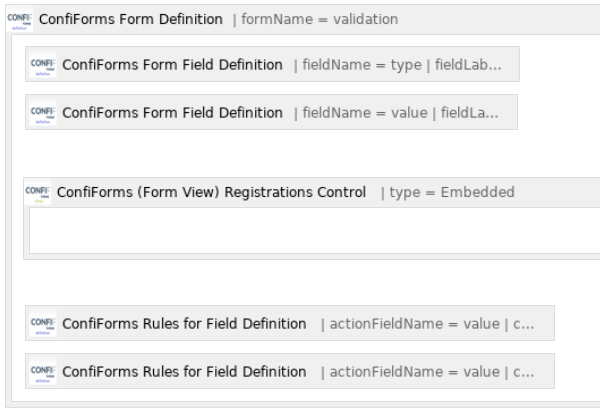Image resolution: width=600 pixels, height=418 pixels.
Task: Click the first Rules for Field Definition icon
Action: (43, 323)
